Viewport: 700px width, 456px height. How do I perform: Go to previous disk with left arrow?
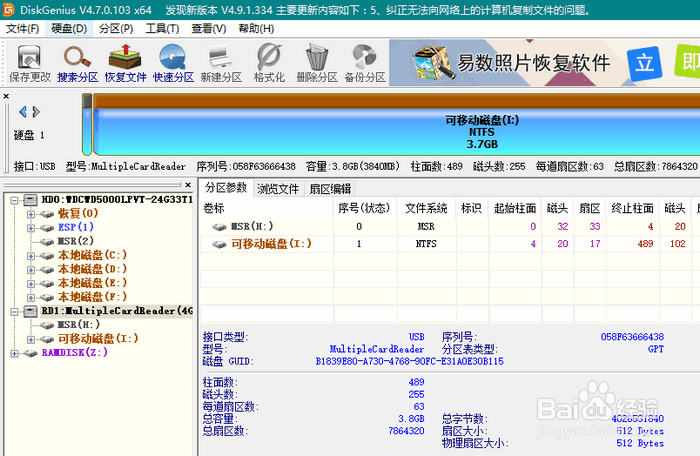coord(23,112)
